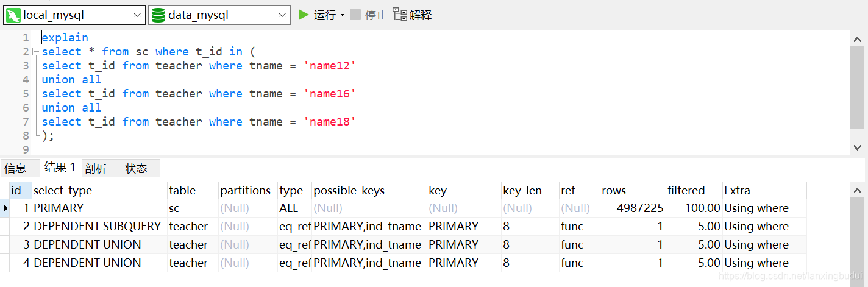The height and width of the screenshot is (287, 868).
Task: Click the ref column header
Action: coord(579,190)
